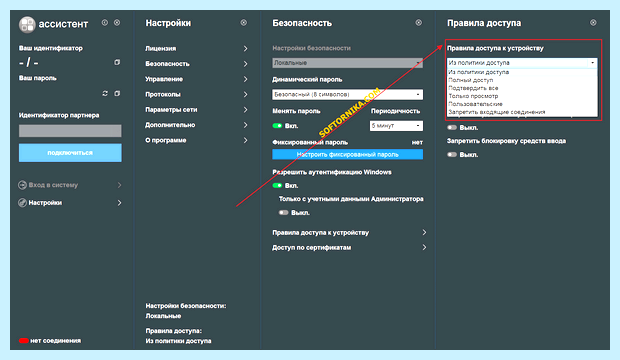Expand the Настройки chevron in main panel
Image resolution: width=620 pixels, height=360 pixels.
[x=119, y=203]
